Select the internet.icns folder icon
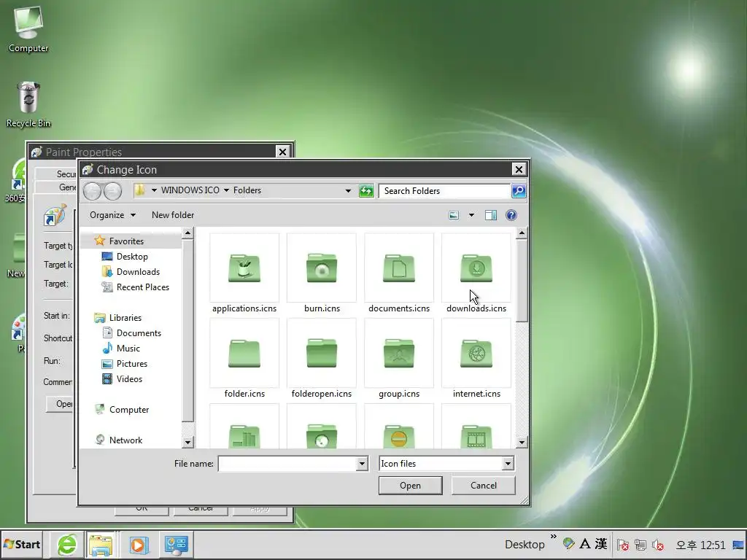Screen dimensions: 747x560 [x=476, y=354]
